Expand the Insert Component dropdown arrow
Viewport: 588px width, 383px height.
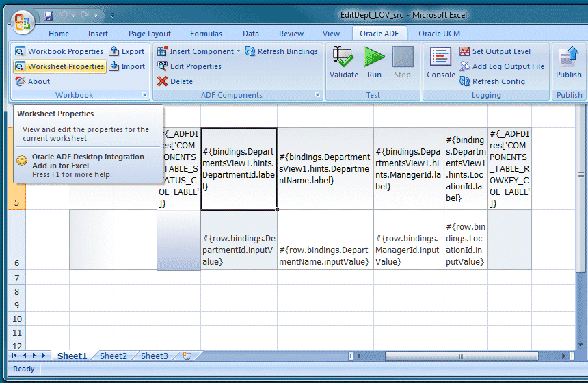coord(238,51)
